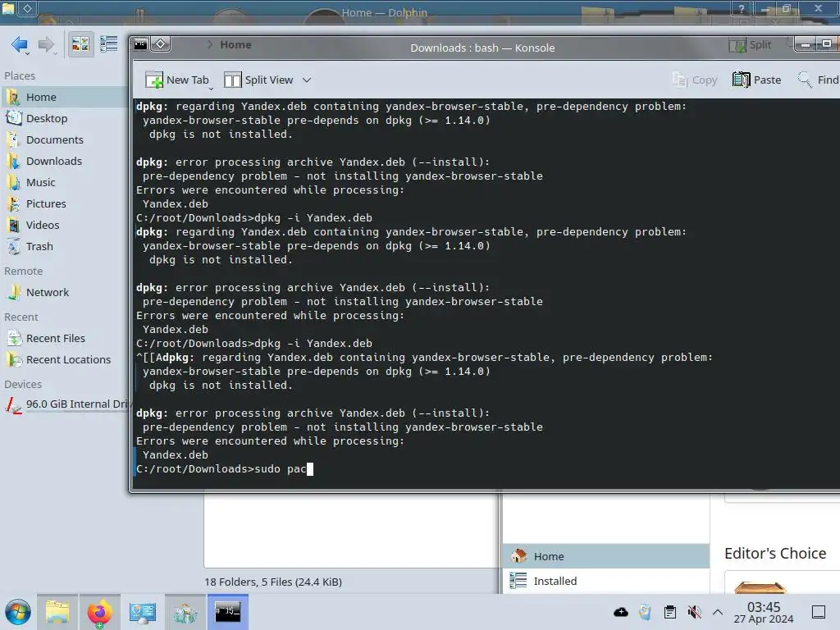Screen dimensions: 840x630
Task: Click the Editor's Choice heading in Discover
Action: tap(775, 554)
